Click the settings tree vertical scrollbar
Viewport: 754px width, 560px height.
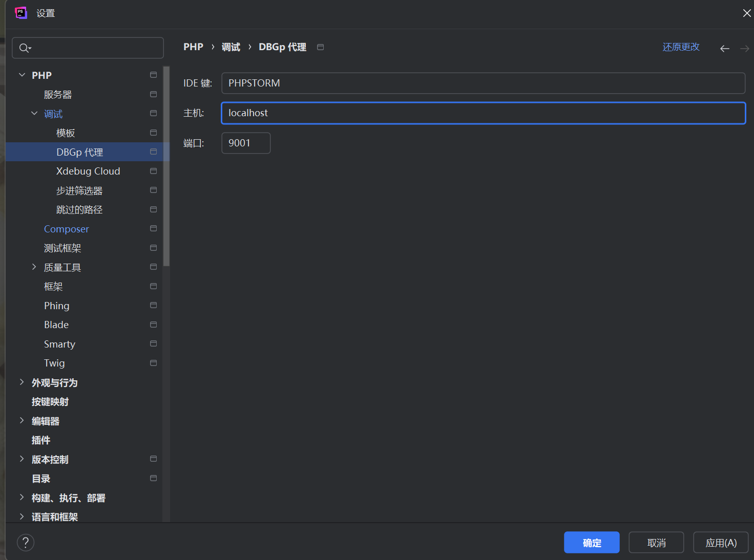point(166,166)
